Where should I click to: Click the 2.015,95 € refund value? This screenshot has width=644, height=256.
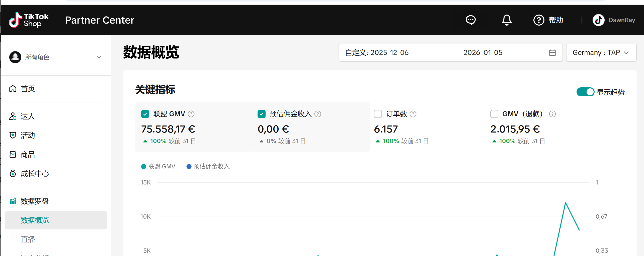tap(515, 129)
